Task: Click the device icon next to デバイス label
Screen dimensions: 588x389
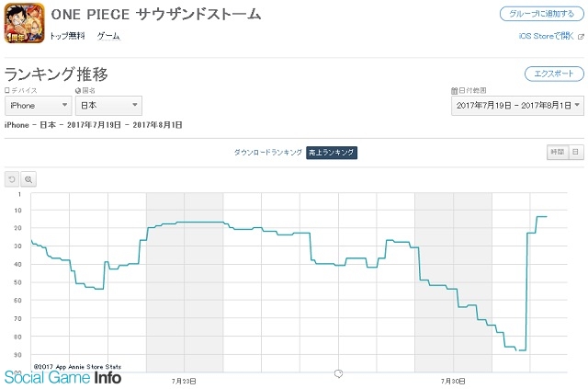Action: coord(6,90)
